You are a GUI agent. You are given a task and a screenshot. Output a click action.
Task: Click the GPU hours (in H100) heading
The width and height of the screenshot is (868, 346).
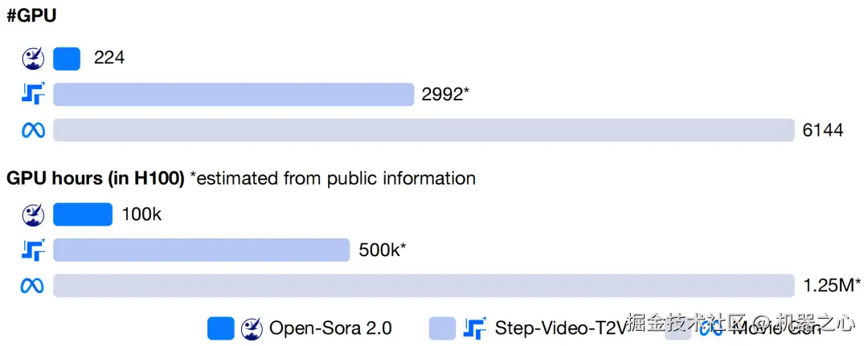tap(95, 178)
